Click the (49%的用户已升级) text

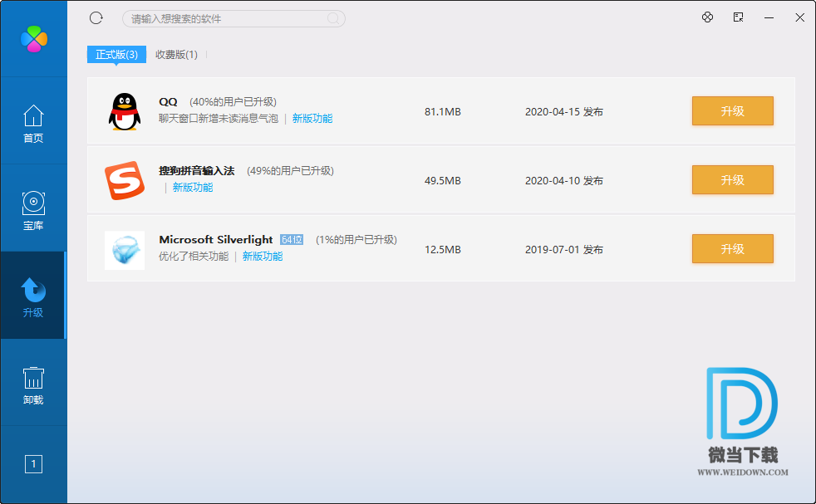point(290,170)
